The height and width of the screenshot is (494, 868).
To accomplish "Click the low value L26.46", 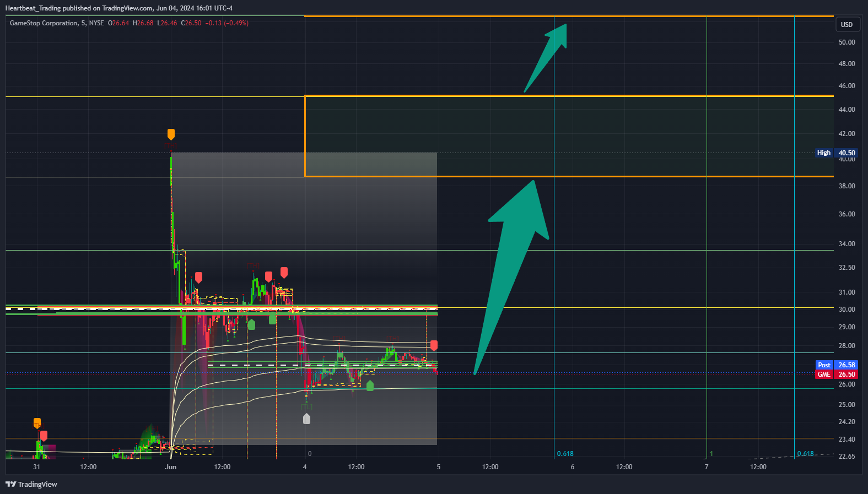I will (167, 23).
